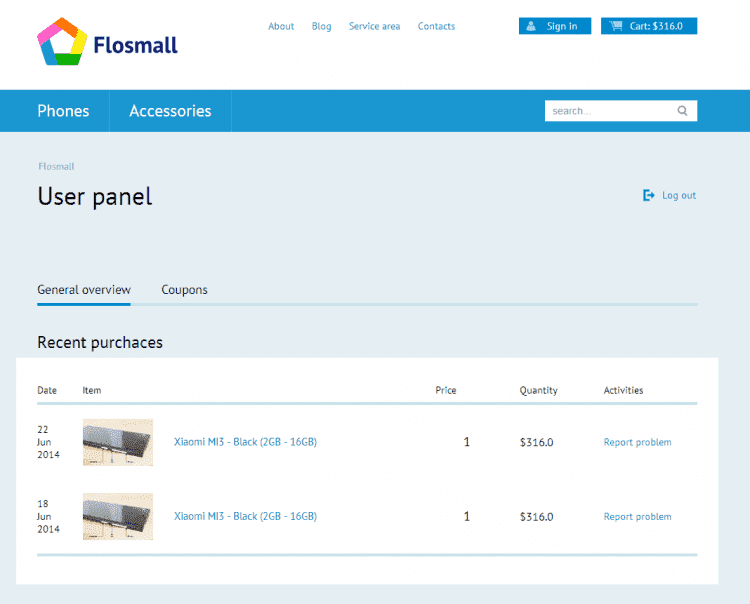Viewport: 750px width, 604px height.
Task: Click the 18 Jun 2014 date cell
Action: pyautogui.click(x=48, y=516)
